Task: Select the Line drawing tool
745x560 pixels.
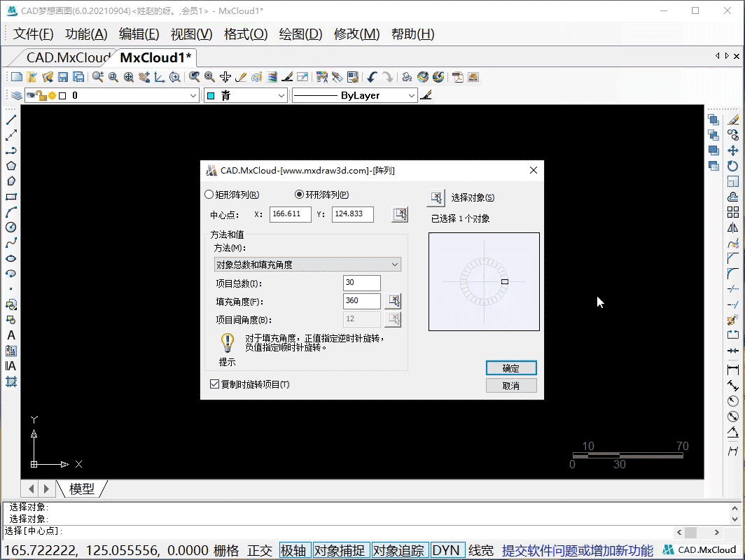Action: pyautogui.click(x=11, y=120)
